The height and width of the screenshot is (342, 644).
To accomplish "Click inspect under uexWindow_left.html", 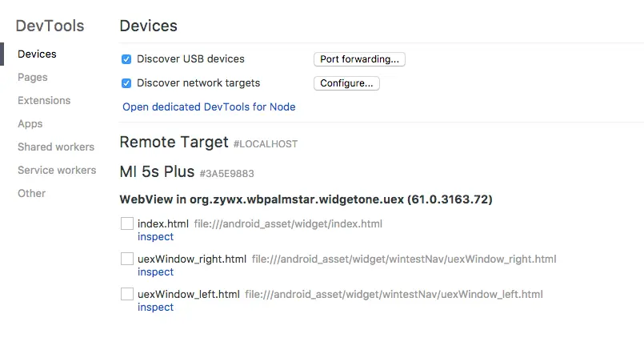I will [156, 308].
